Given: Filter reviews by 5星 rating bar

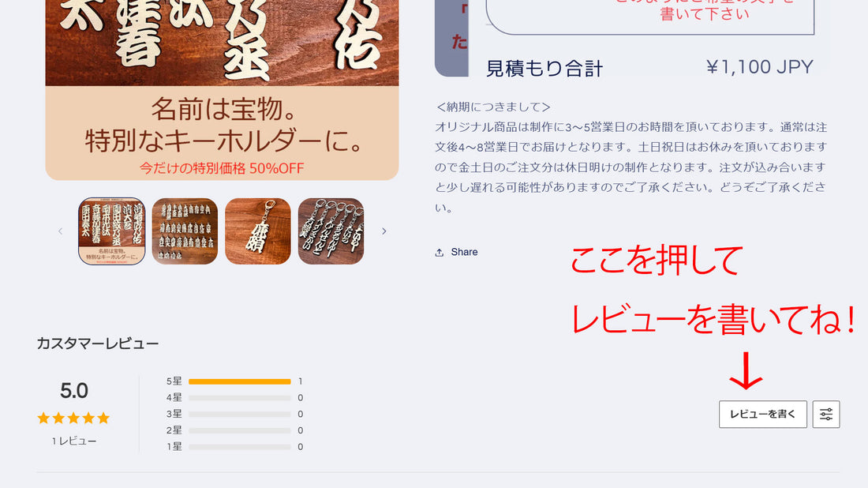Looking at the screenshot, I should [234, 381].
